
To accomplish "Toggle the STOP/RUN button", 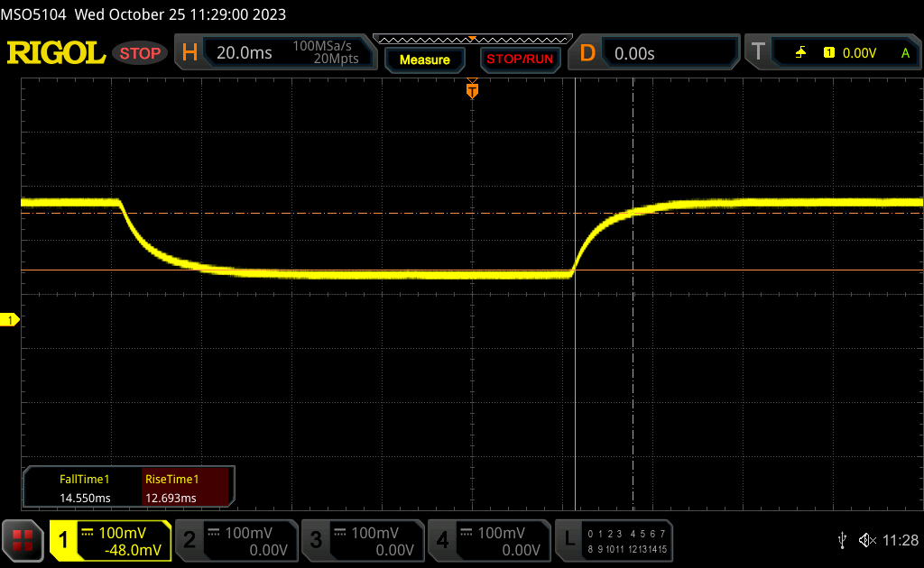I will tap(520, 60).
